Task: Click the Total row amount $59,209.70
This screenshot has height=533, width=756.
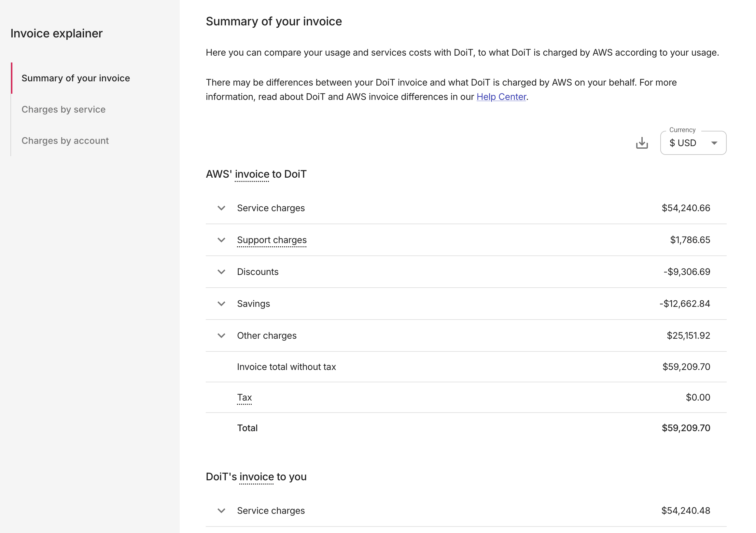Action: coord(687,428)
